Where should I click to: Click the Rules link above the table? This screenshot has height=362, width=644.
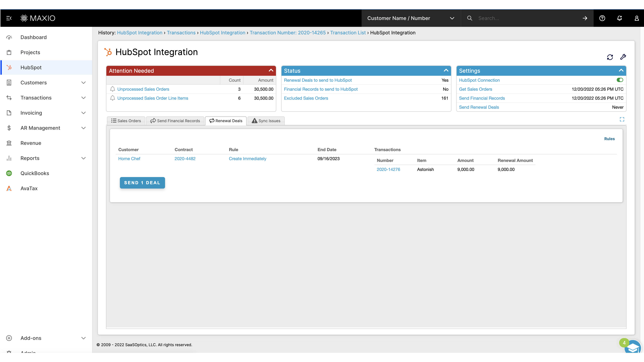click(x=609, y=139)
